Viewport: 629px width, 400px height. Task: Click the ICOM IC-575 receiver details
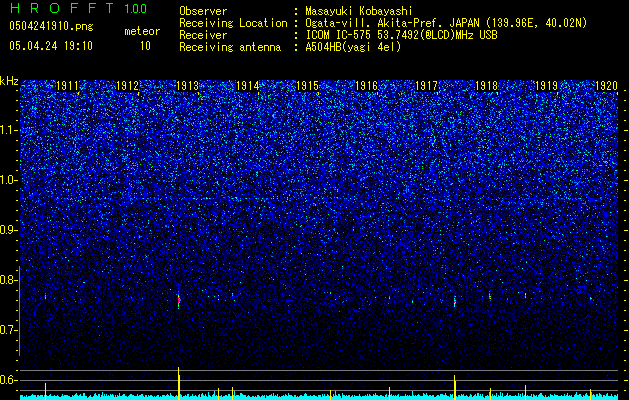coord(401,35)
